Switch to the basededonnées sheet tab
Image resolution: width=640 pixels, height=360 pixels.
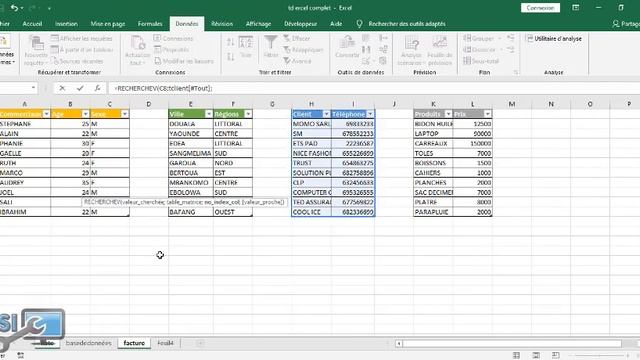(x=88, y=343)
